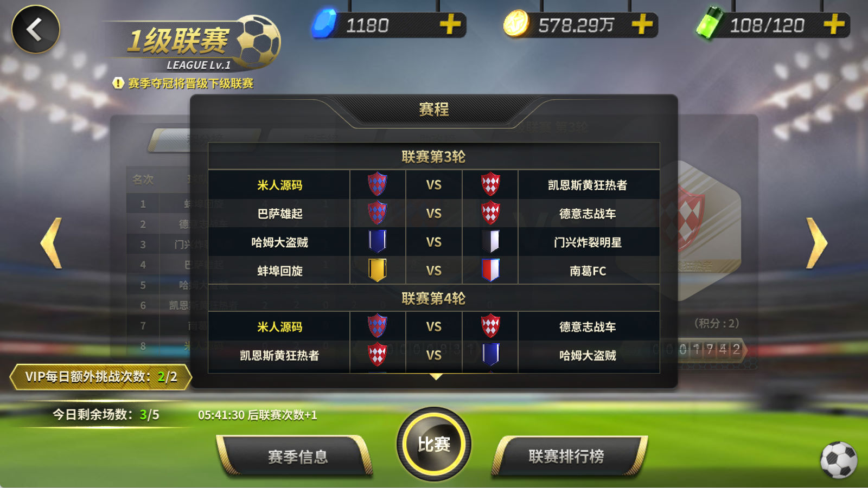Open 赛季信息 season info
868x488 pixels.
(x=297, y=457)
